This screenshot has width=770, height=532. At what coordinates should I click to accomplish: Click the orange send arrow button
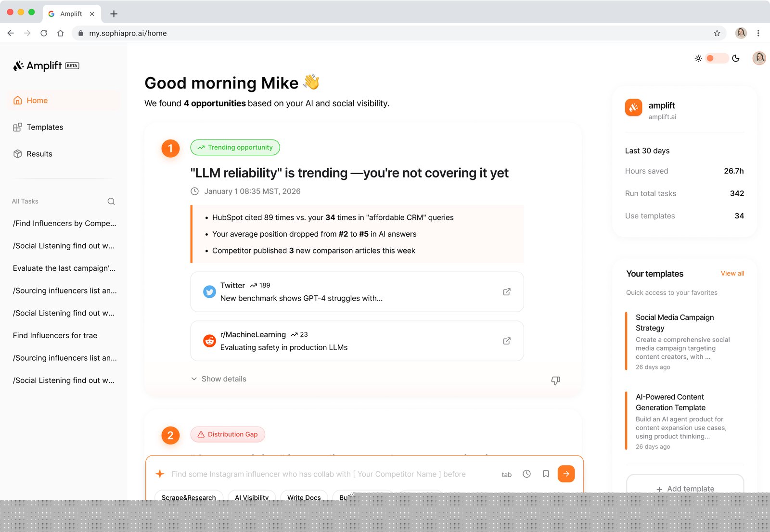click(566, 474)
